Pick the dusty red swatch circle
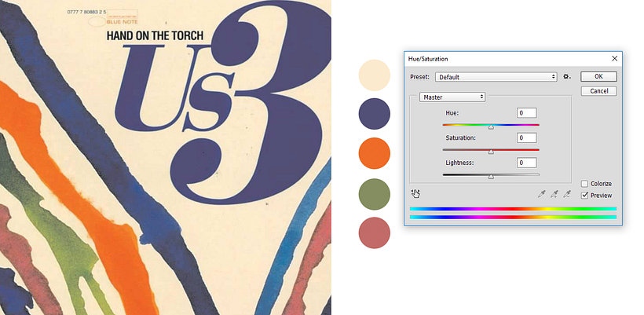 coord(374,233)
